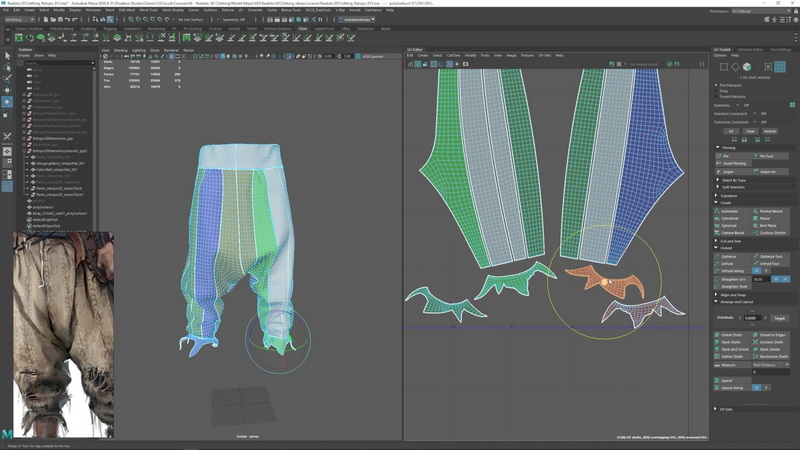The image size is (800, 450).
Task: Click Unstack Shells
Action: pos(770,342)
